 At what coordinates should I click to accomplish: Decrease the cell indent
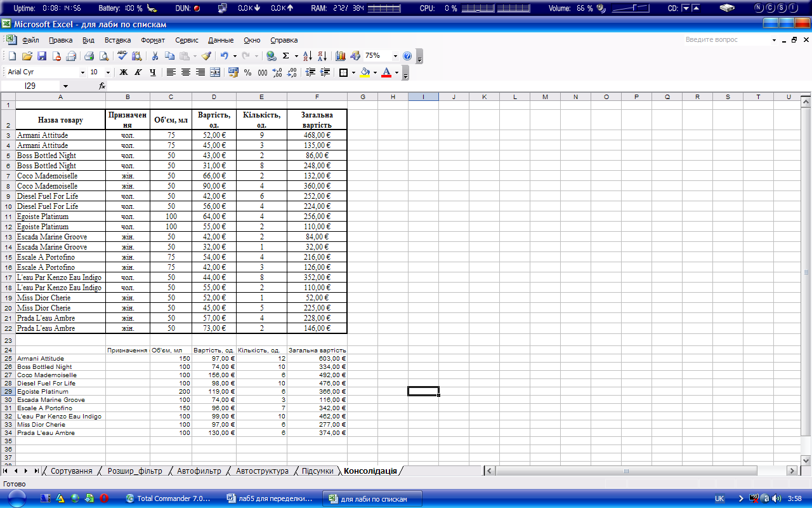[310, 72]
